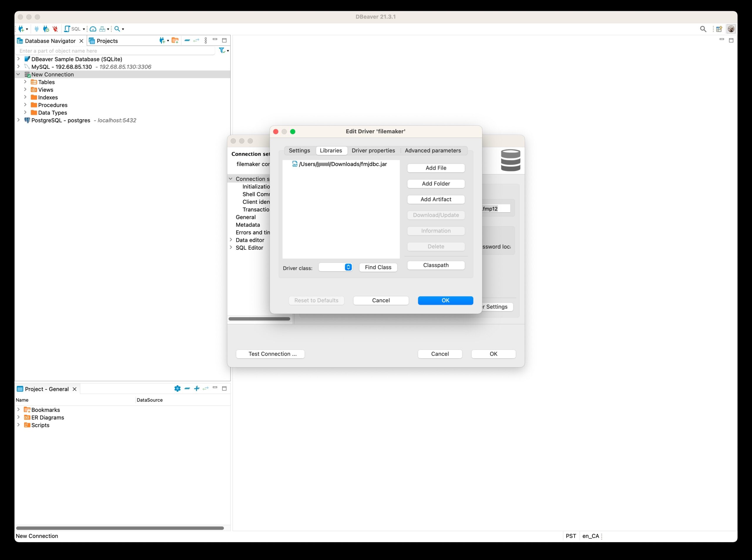Screen dimensions: 752x560
Task: Click the Connect plug icon in toolbar
Action: click(x=37, y=29)
